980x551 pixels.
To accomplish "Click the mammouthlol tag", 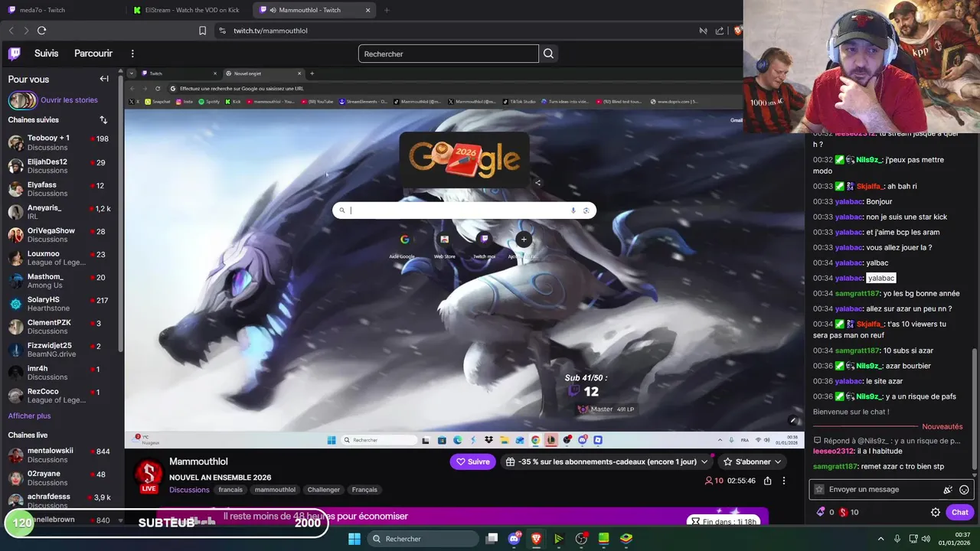I will (x=275, y=490).
